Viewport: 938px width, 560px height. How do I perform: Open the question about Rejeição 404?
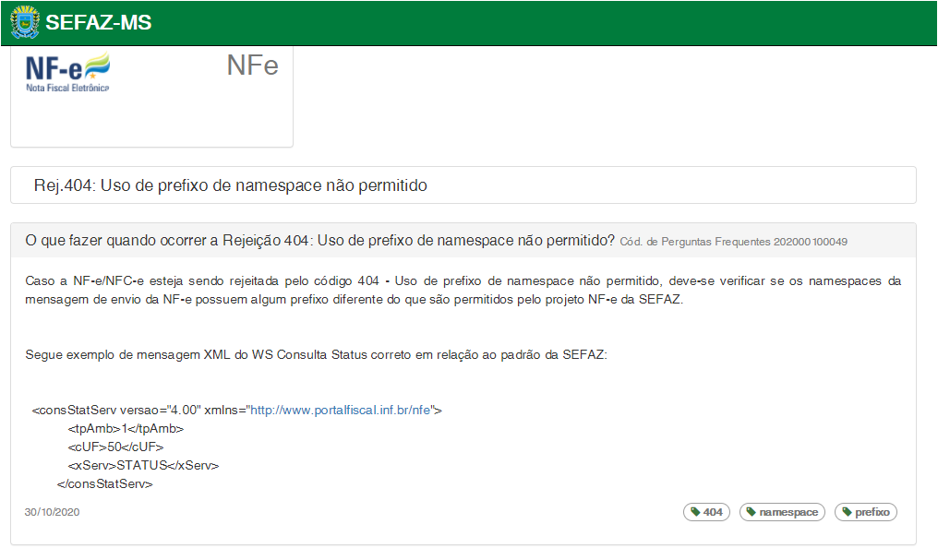point(319,240)
